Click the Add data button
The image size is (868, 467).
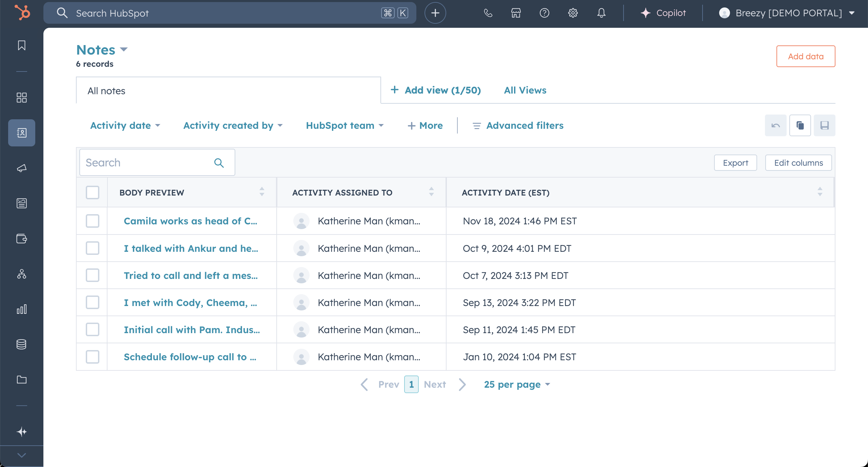point(806,56)
